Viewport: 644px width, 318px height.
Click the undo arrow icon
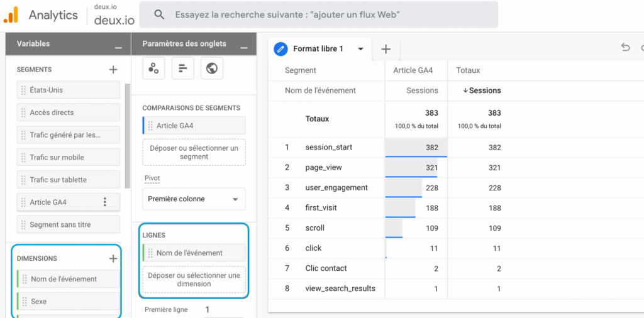tap(625, 47)
